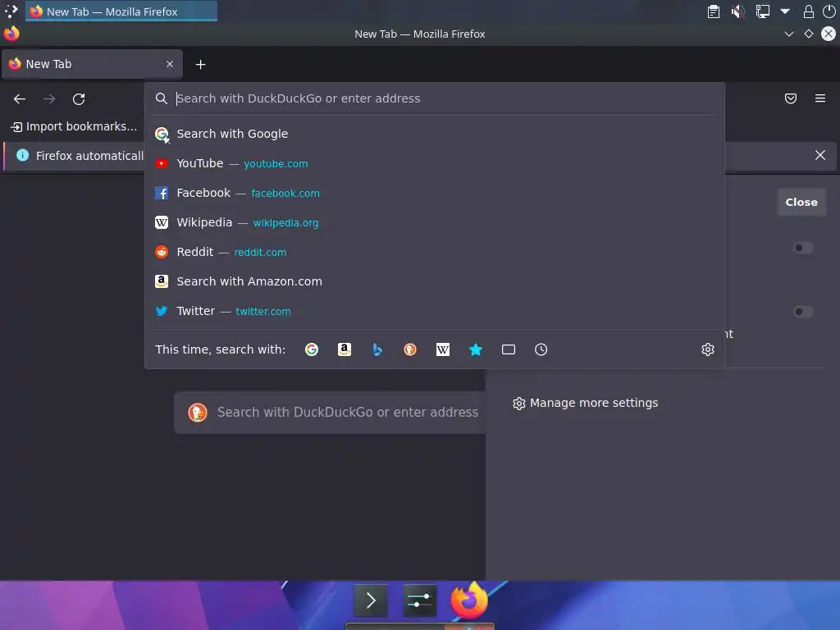This screenshot has height=630, width=840.
Task: Search this time with DuckDuckGo icon
Action: point(410,349)
